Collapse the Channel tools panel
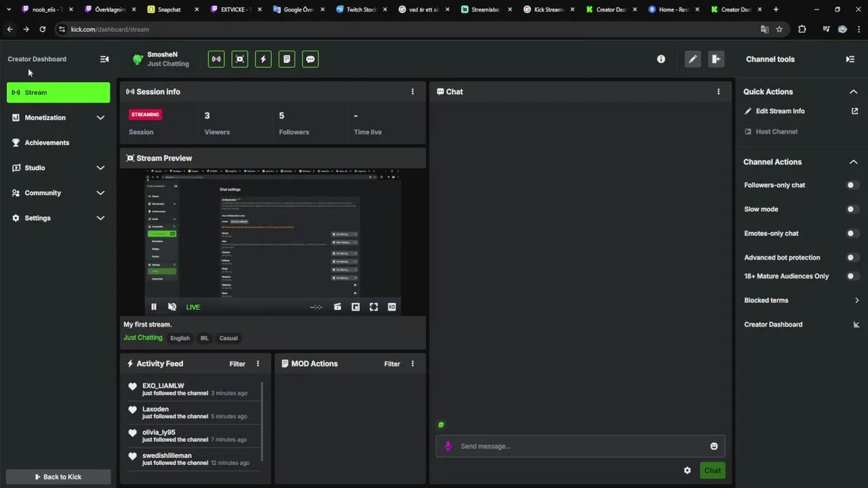Image resolution: width=868 pixels, height=488 pixels. click(x=850, y=59)
